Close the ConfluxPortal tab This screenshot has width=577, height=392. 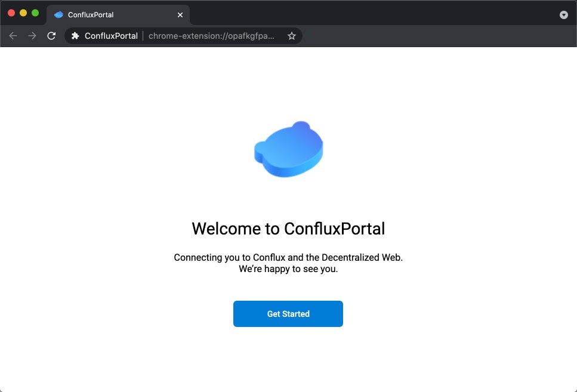tap(180, 15)
